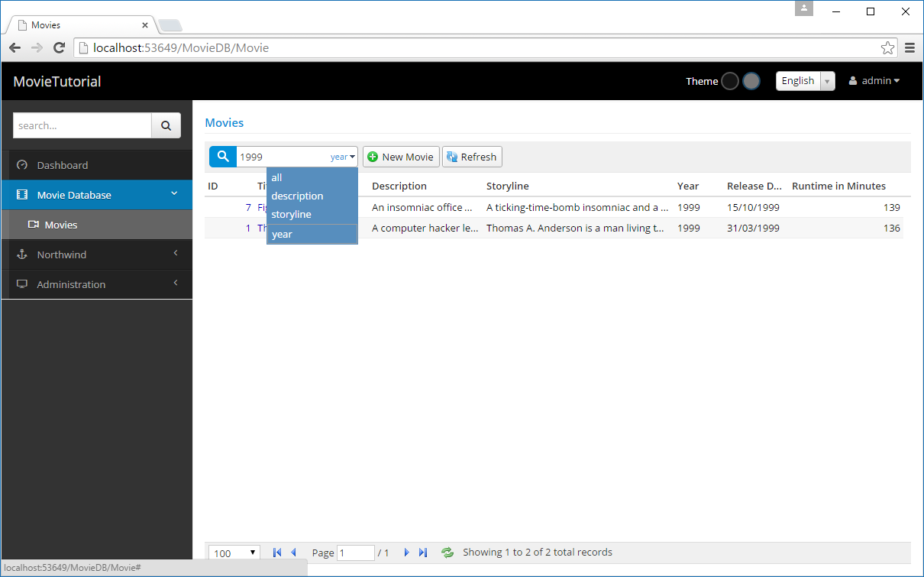The width and height of the screenshot is (924, 577).
Task: Click the page number input field
Action: 355,553
